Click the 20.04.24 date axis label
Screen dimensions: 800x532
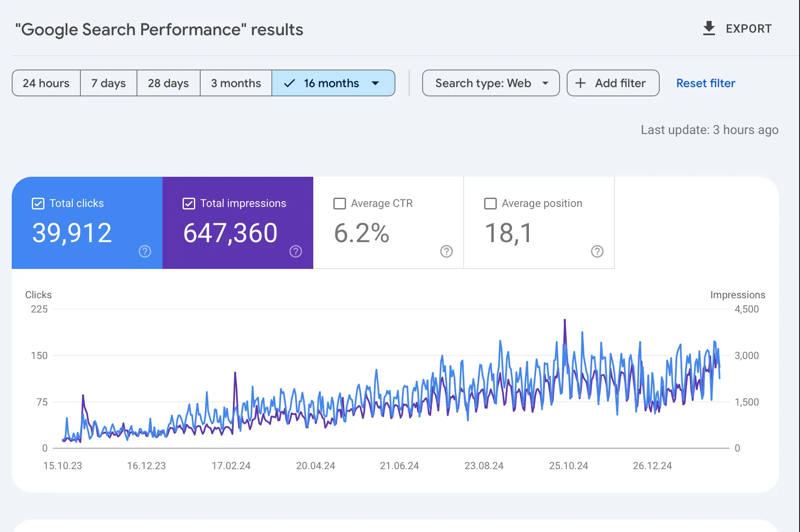(x=316, y=466)
